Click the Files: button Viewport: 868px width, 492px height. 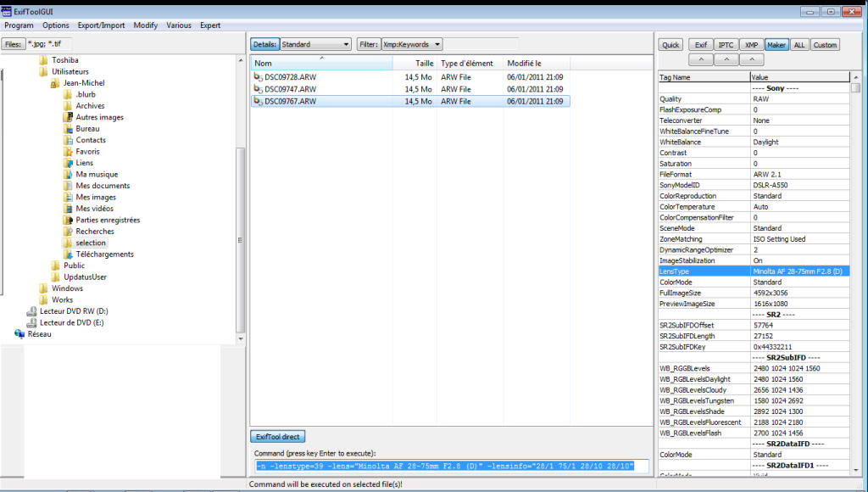pos(14,44)
